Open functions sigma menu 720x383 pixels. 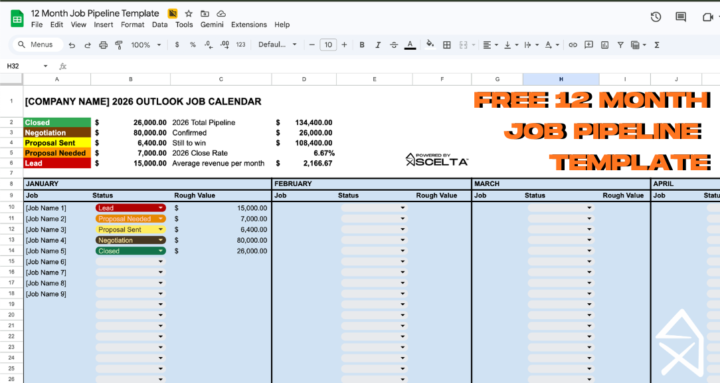(x=657, y=45)
